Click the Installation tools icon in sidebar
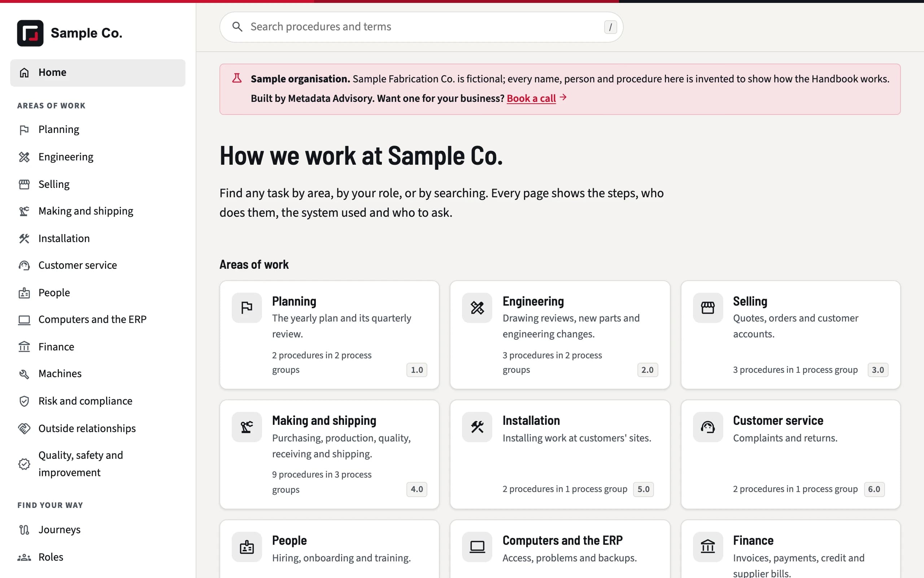Image resolution: width=924 pixels, height=578 pixels. (x=24, y=238)
